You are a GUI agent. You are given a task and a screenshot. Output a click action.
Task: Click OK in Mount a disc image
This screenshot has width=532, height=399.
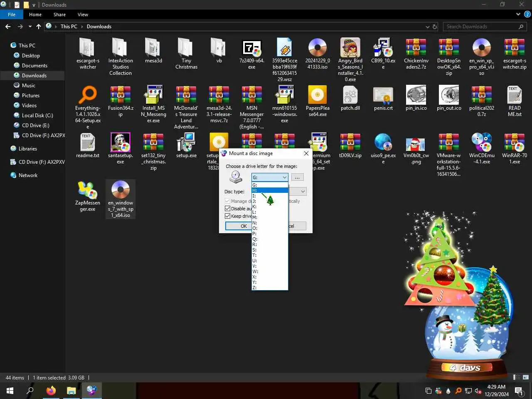(x=239, y=226)
